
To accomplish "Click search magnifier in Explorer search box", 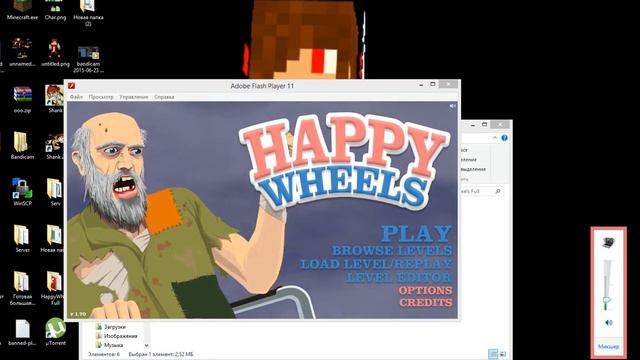I will coord(498,191).
